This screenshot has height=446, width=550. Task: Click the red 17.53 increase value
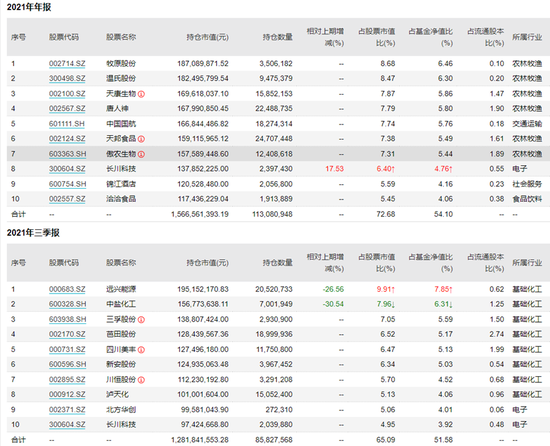(334, 169)
